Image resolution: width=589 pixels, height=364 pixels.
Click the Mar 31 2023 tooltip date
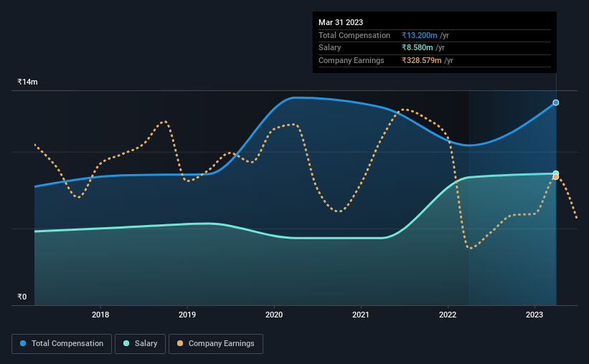[341, 22]
